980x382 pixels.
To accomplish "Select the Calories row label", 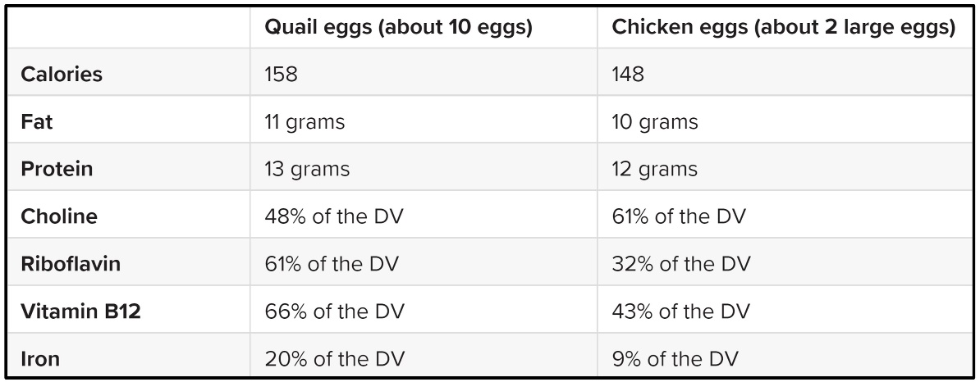I will (x=62, y=75).
